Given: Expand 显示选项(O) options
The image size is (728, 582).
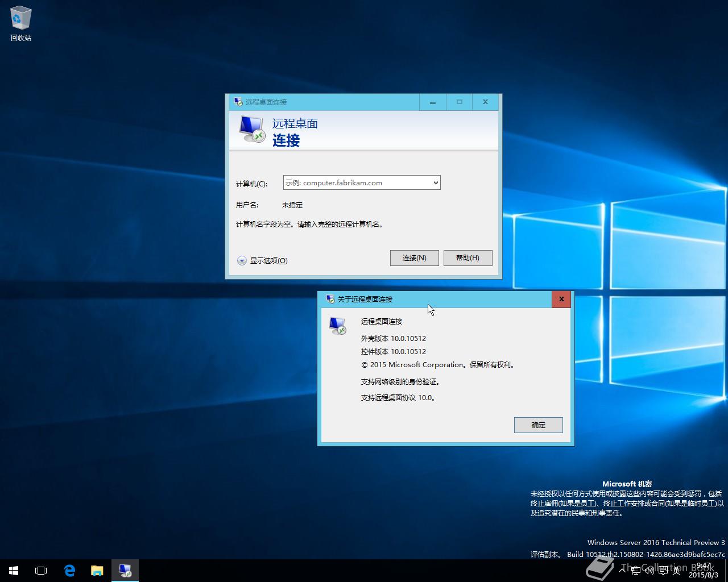Looking at the screenshot, I should 262,260.
